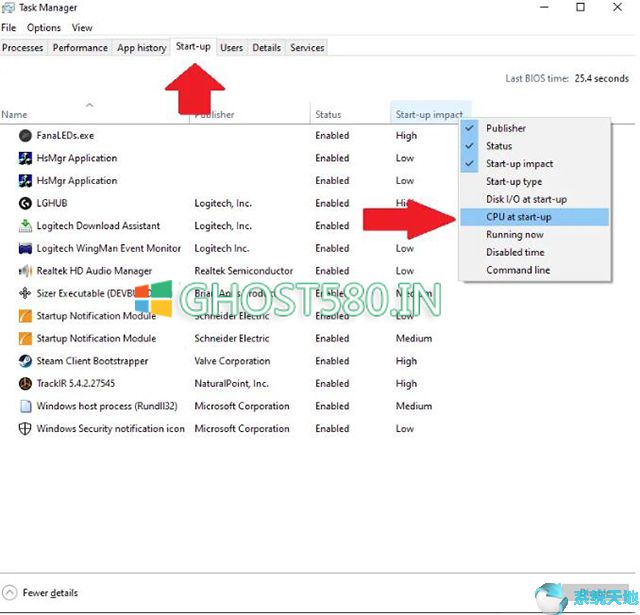Click the first HsMgr Application icon

[x=25, y=158]
